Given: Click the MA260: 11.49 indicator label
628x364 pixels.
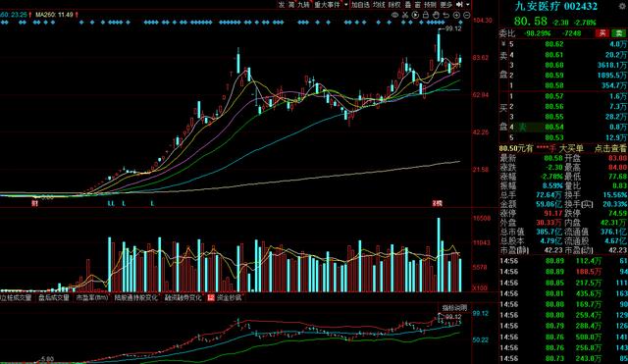Looking at the screenshot, I should (55, 15).
